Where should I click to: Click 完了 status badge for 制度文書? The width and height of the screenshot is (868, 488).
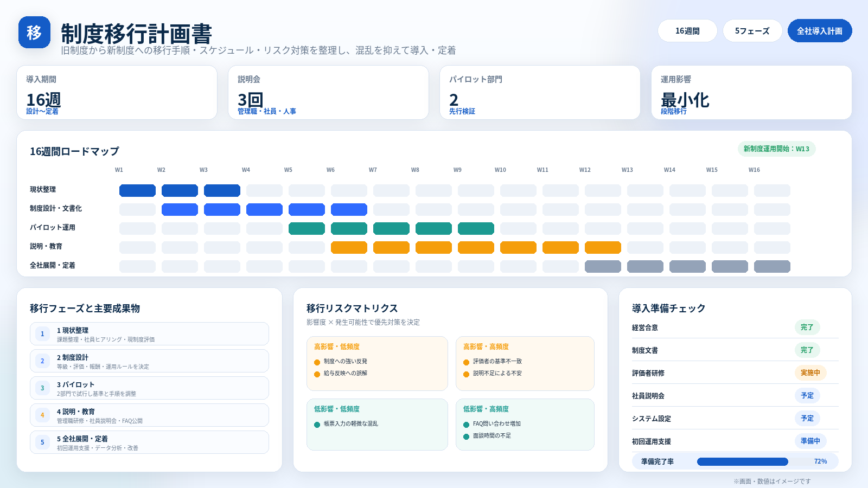pyautogui.click(x=807, y=350)
